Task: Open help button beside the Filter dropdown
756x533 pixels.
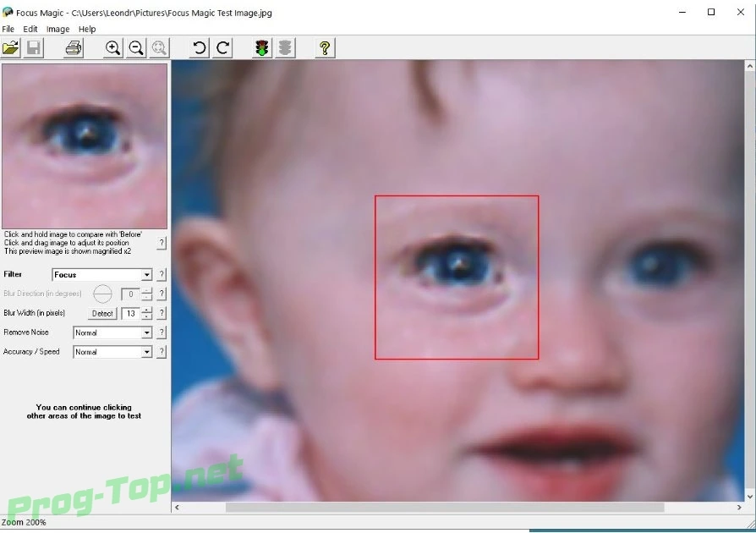Action: [162, 274]
